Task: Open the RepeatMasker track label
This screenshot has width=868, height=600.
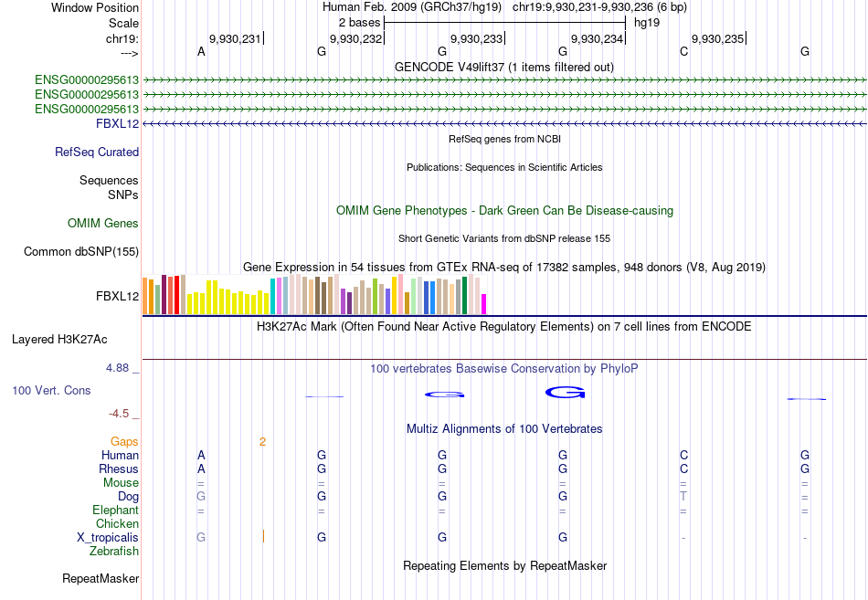Action: tap(101, 578)
